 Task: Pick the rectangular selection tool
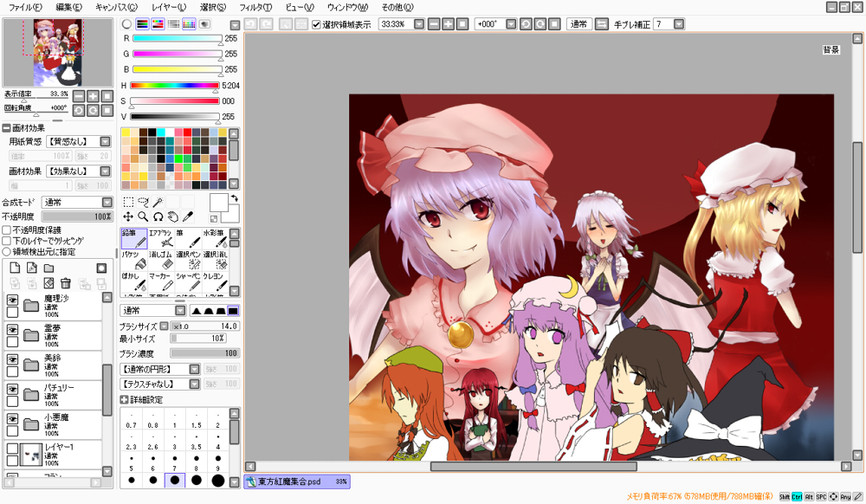point(128,202)
